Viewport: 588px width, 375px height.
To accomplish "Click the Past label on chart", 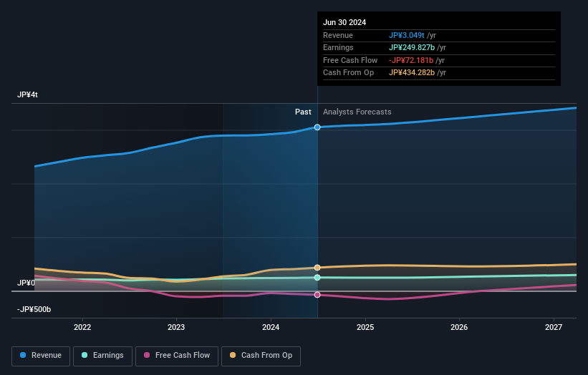I will (x=303, y=112).
